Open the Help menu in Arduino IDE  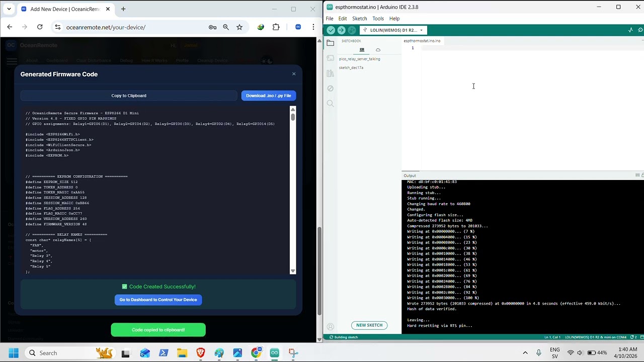394,19
